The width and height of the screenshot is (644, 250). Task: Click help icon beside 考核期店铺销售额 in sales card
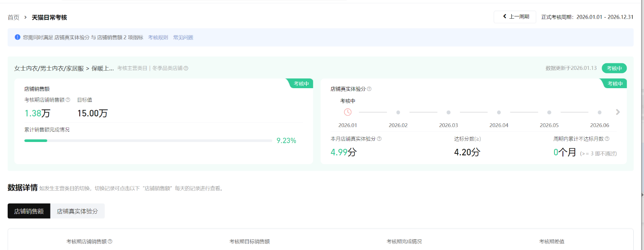coord(68,100)
